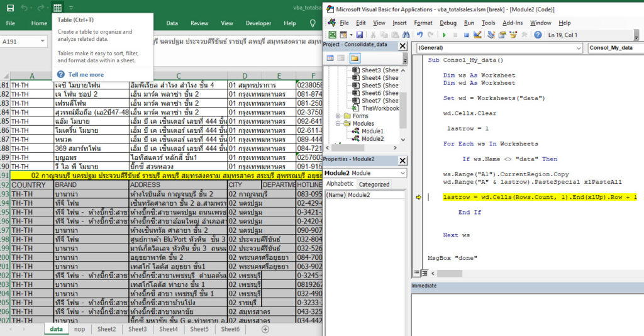Screen dimensions: 644x336
Task: Click Full Module View button at code window bottom
Action: [425, 272]
